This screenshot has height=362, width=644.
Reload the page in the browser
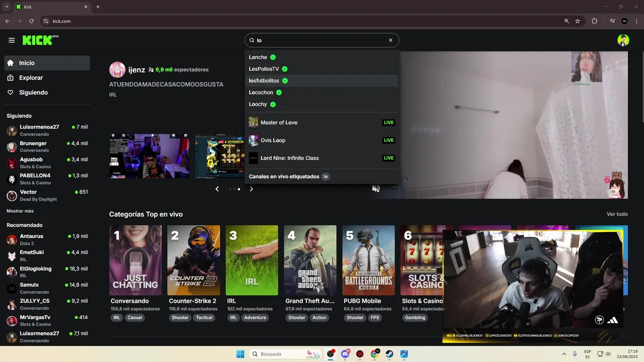32,21
